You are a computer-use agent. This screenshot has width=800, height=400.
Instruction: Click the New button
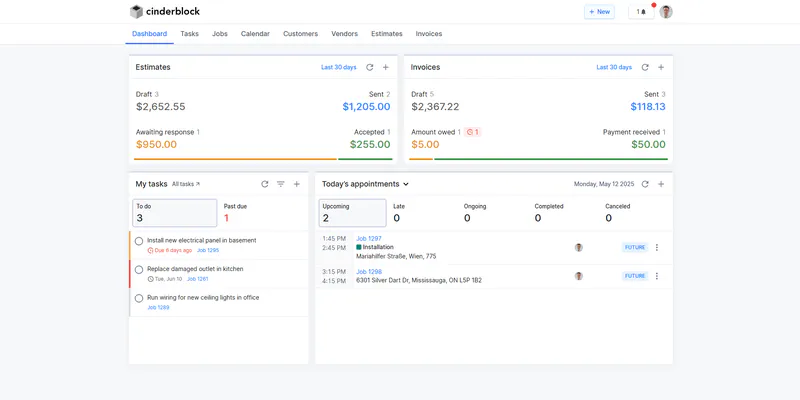coord(599,12)
